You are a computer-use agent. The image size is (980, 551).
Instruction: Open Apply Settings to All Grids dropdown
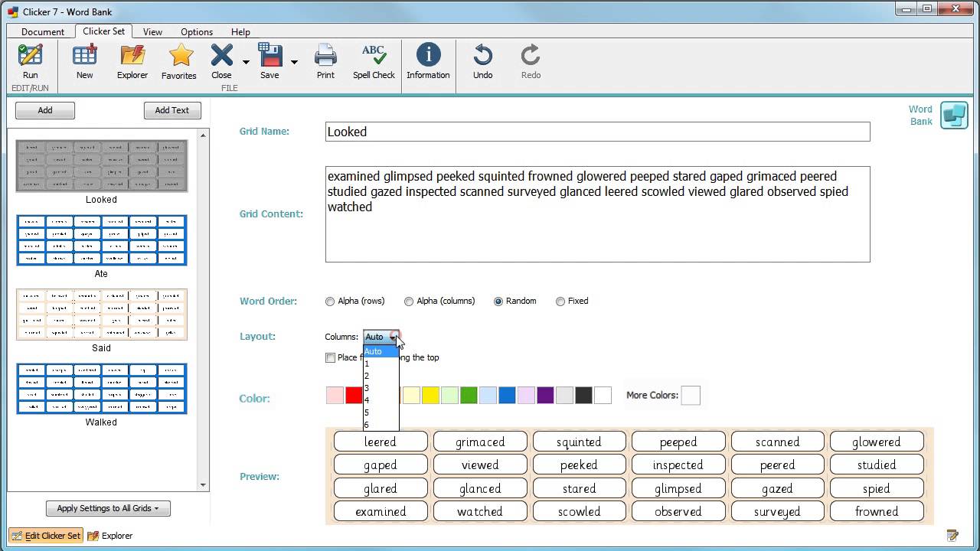[108, 508]
